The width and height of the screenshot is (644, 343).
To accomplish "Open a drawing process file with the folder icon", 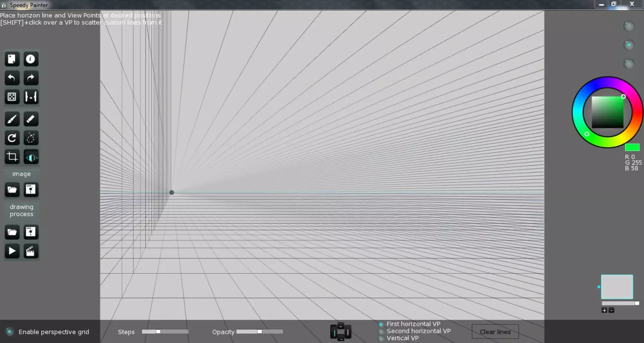I will pyautogui.click(x=12, y=232).
